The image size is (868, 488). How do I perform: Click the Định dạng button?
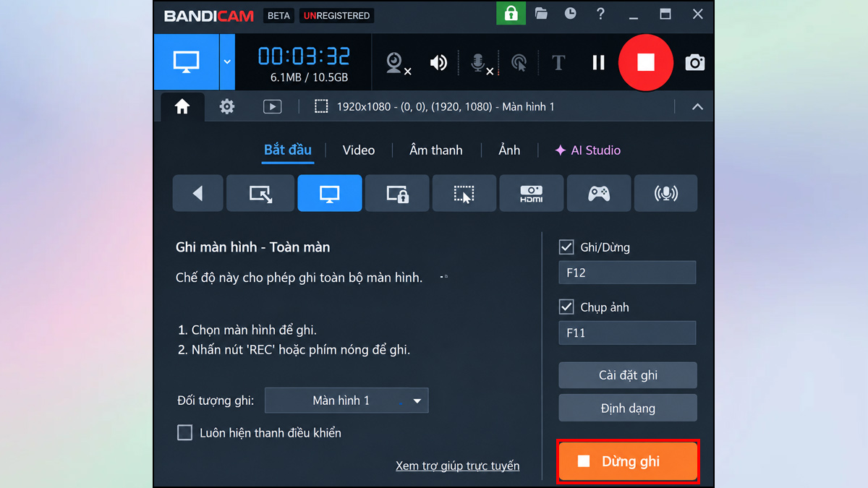click(628, 408)
